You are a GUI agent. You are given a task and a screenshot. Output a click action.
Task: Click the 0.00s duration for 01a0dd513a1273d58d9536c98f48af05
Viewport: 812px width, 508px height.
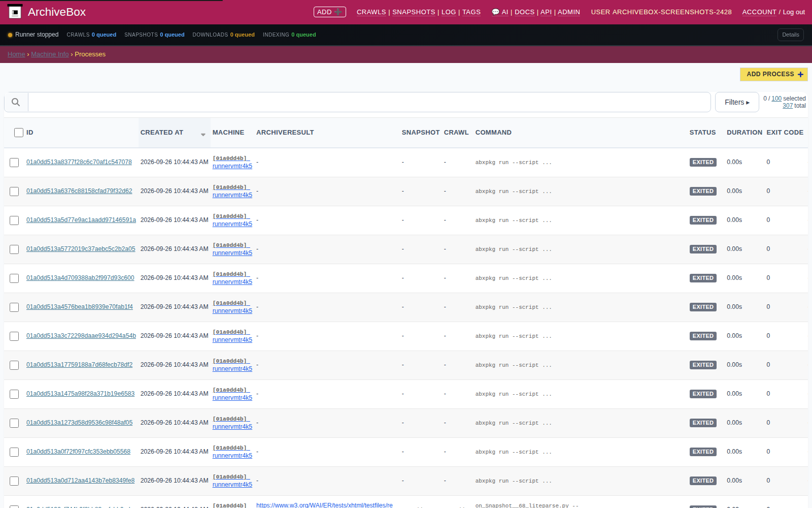[x=734, y=423]
